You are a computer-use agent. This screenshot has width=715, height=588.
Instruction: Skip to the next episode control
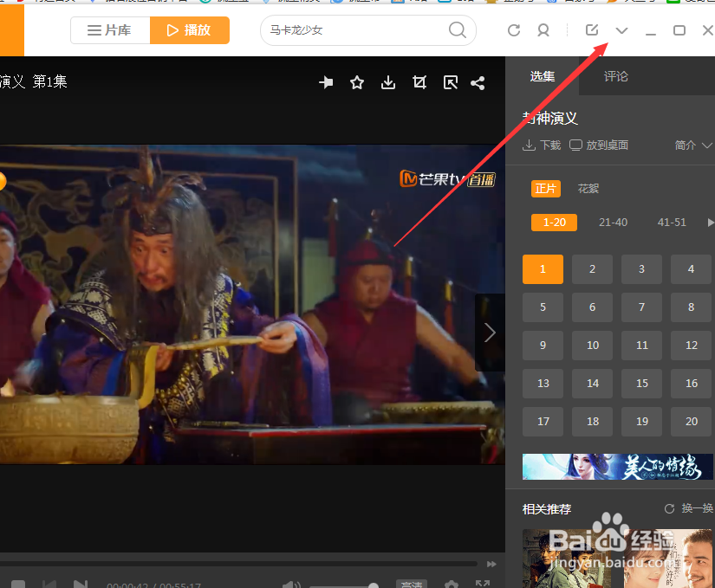81,584
